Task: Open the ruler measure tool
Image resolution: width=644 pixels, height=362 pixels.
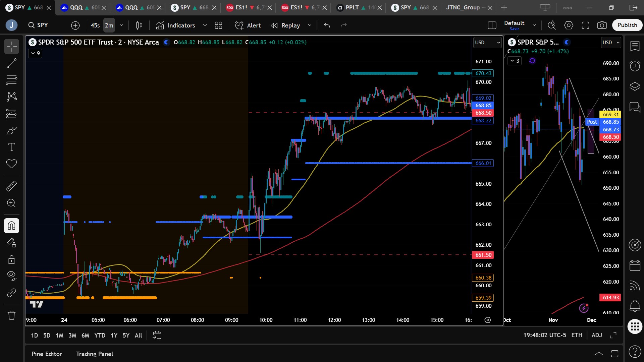Action: [11, 186]
